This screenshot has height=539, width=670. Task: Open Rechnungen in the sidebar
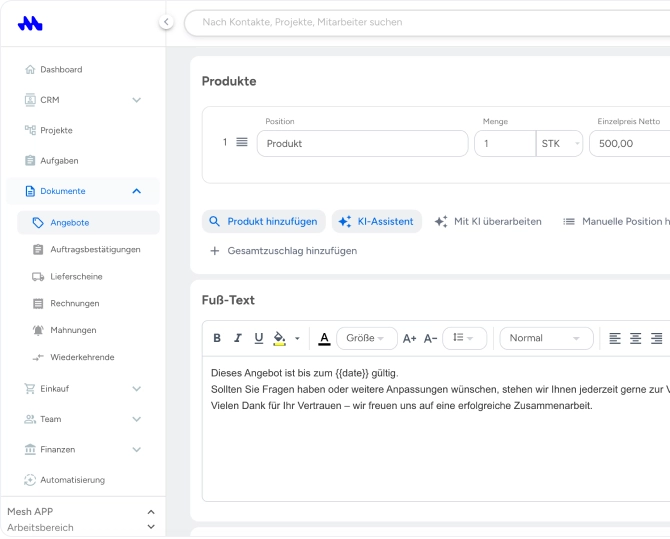(x=75, y=303)
